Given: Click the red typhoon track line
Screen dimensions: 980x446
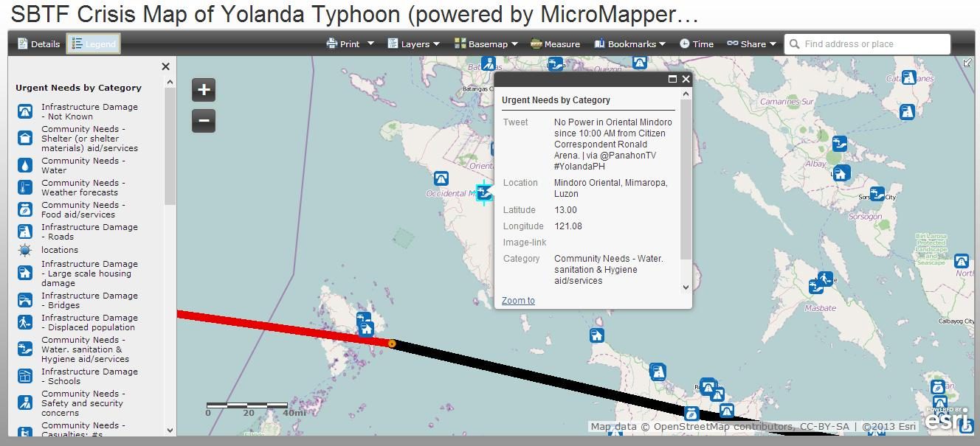Looking at the screenshot, I should (x=284, y=328).
